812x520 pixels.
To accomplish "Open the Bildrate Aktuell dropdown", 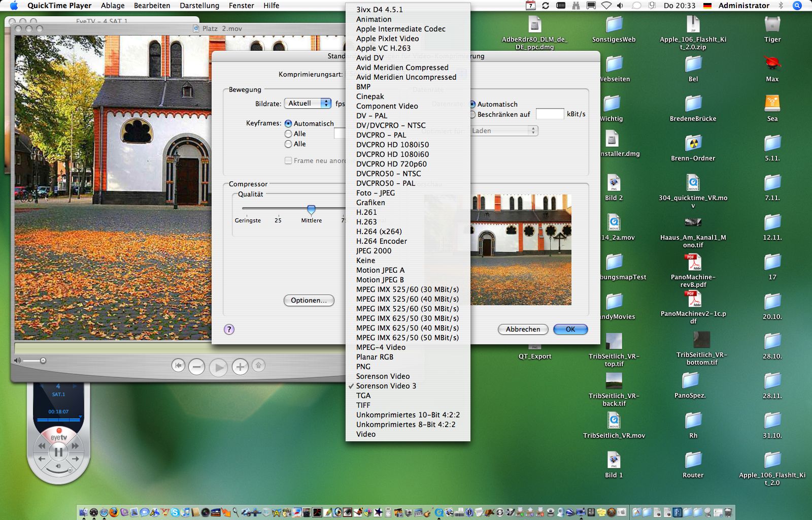I will click(308, 104).
